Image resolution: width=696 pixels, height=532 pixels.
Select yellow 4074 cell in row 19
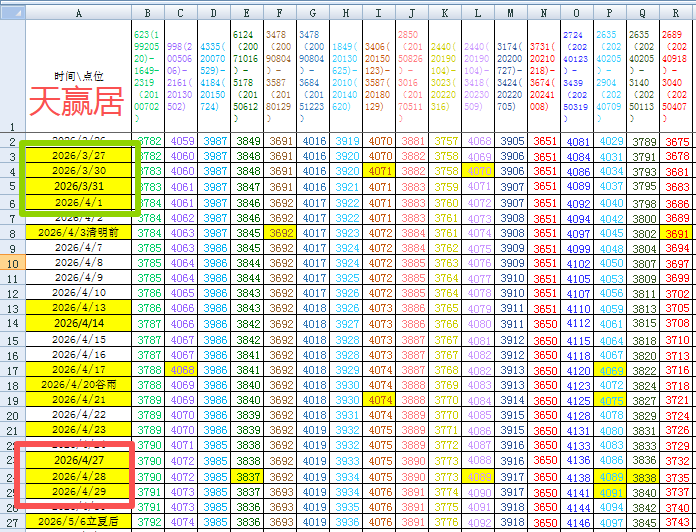coord(379,400)
